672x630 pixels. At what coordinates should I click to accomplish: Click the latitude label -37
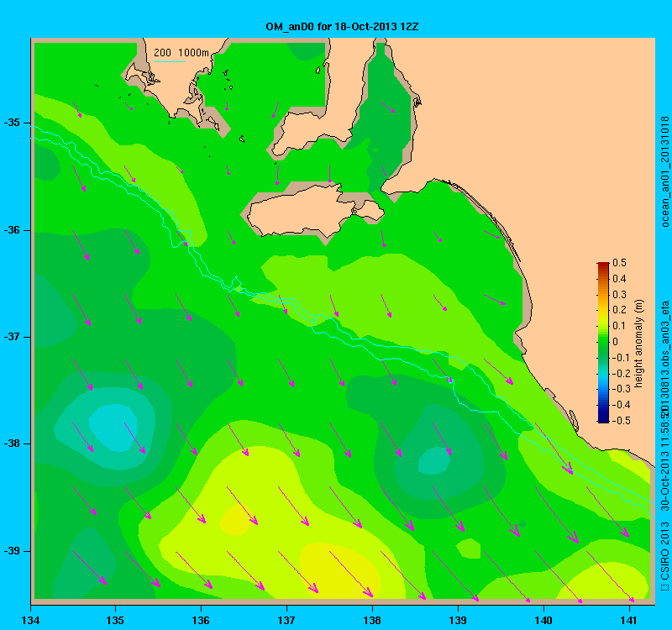pyautogui.click(x=12, y=337)
